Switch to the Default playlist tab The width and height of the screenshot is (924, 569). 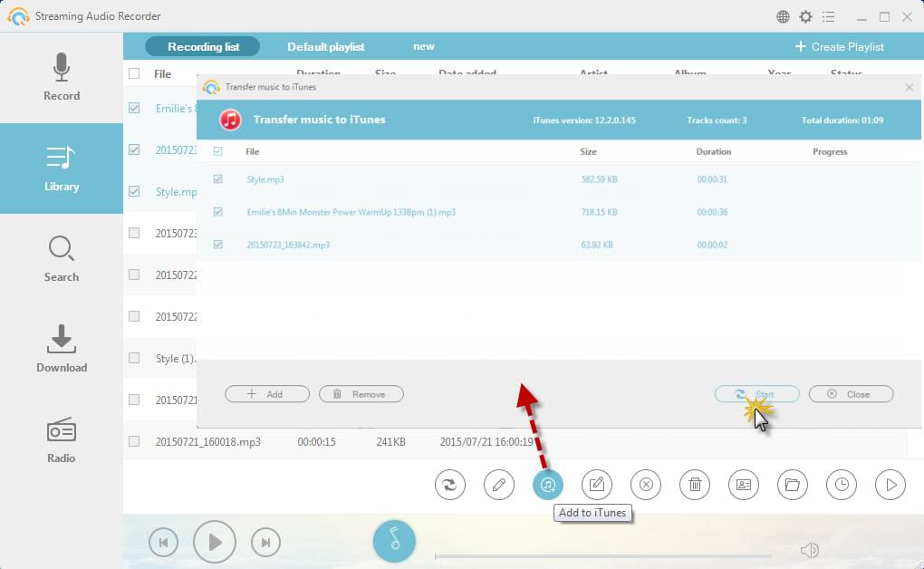(325, 47)
